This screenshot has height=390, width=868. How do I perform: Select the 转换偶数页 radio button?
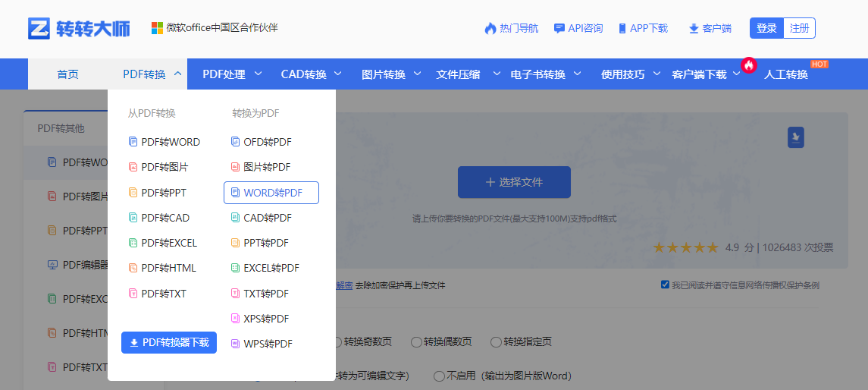pyautogui.click(x=416, y=342)
